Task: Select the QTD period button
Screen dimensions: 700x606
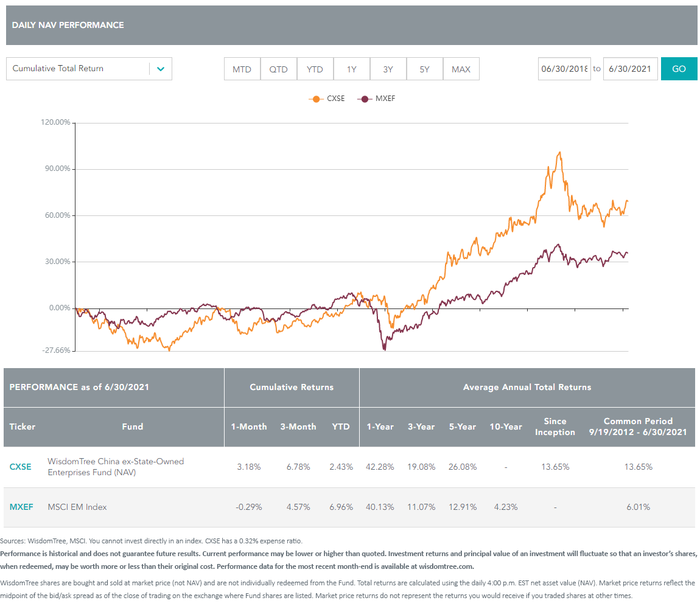Action: pos(279,69)
